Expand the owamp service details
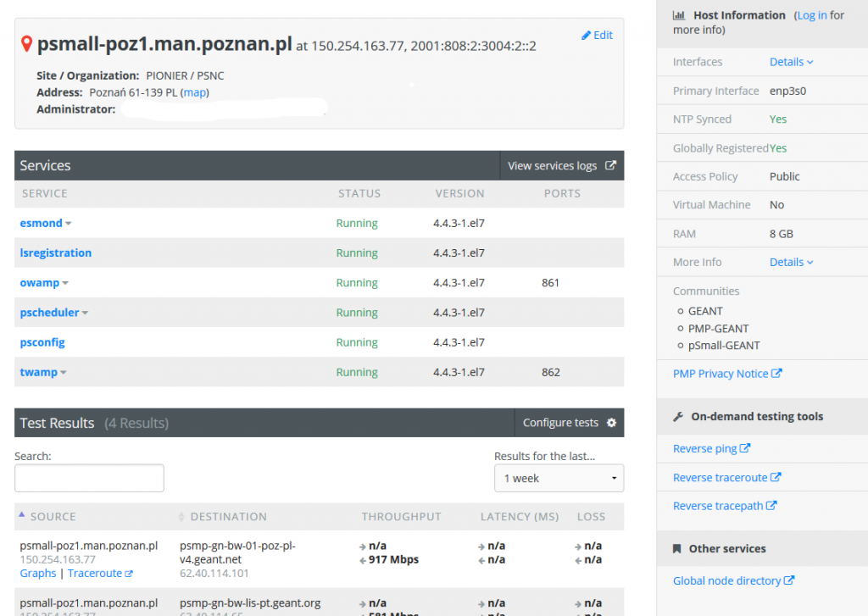Screen dimensions: 868x616 [x=65, y=283]
